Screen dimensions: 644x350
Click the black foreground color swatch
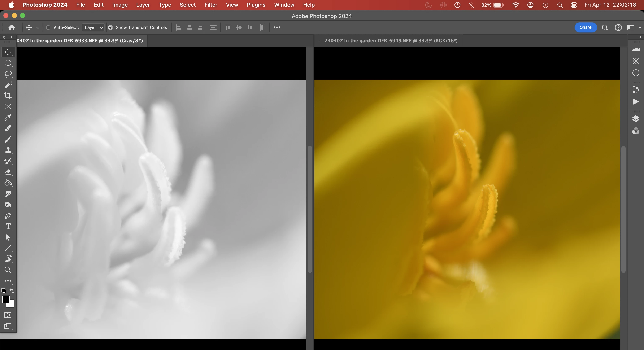[x=5, y=299]
